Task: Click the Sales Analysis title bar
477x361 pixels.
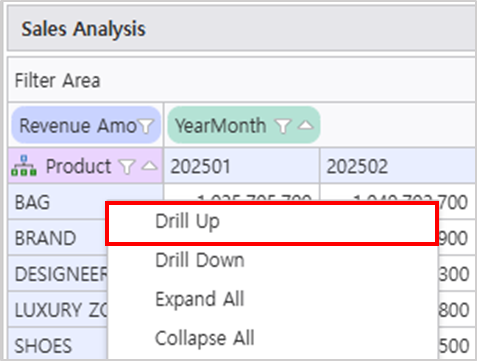Action: click(241, 29)
